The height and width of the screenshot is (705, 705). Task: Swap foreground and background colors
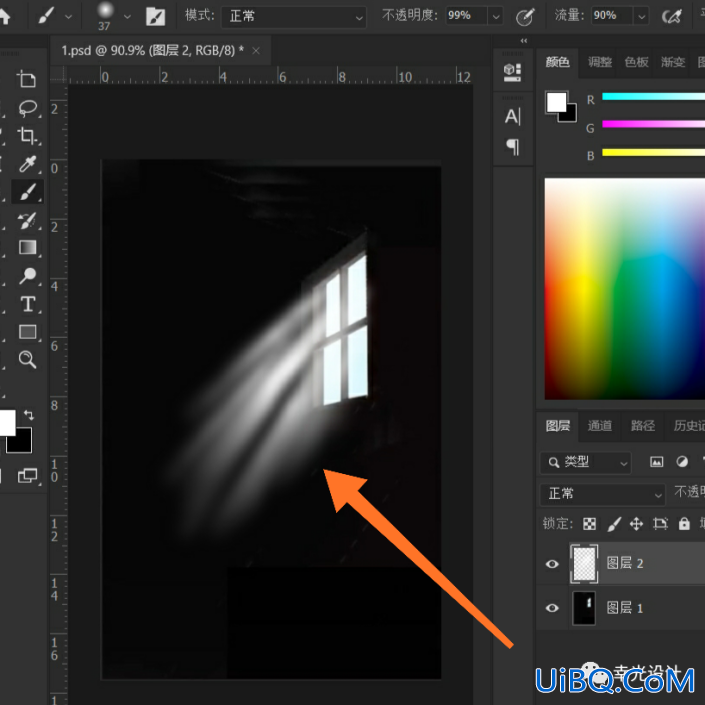click(x=29, y=415)
